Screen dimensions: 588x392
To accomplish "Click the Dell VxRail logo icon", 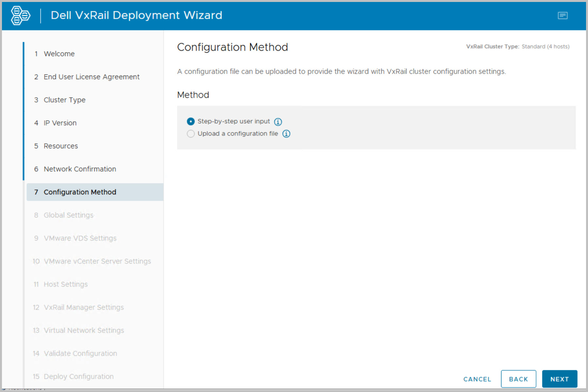I will [20, 15].
